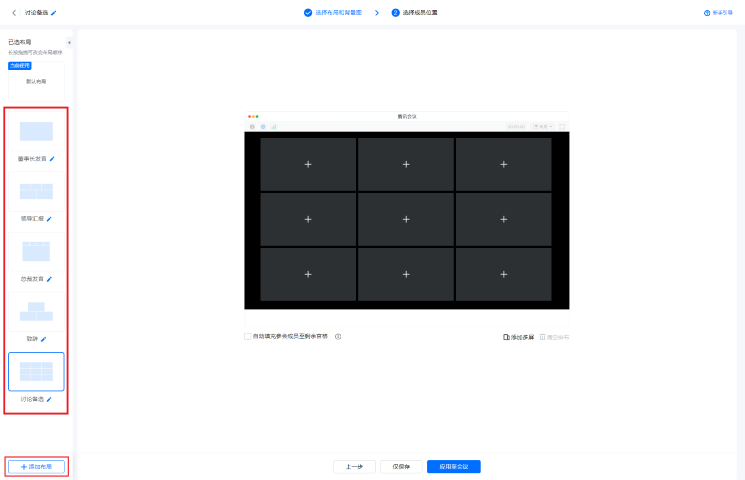Add member to middle-left grid cell
745x480 pixels.
308,220
